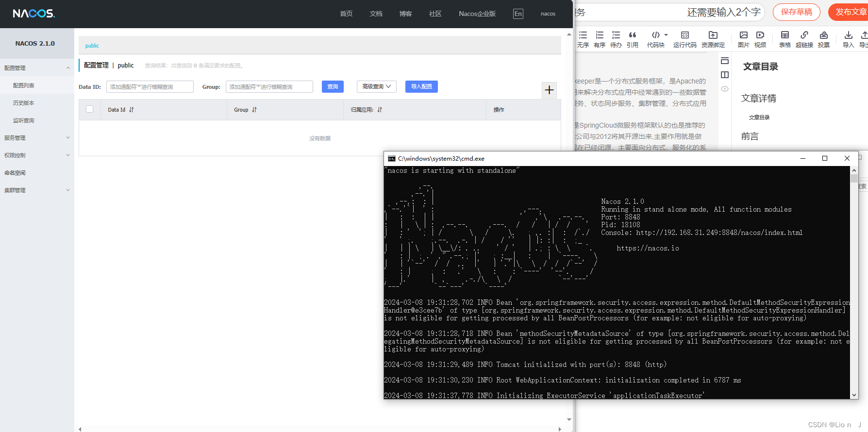The height and width of the screenshot is (432, 868).
Task: Open 社区 in Nacos top navigation
Action: point(435,14)
